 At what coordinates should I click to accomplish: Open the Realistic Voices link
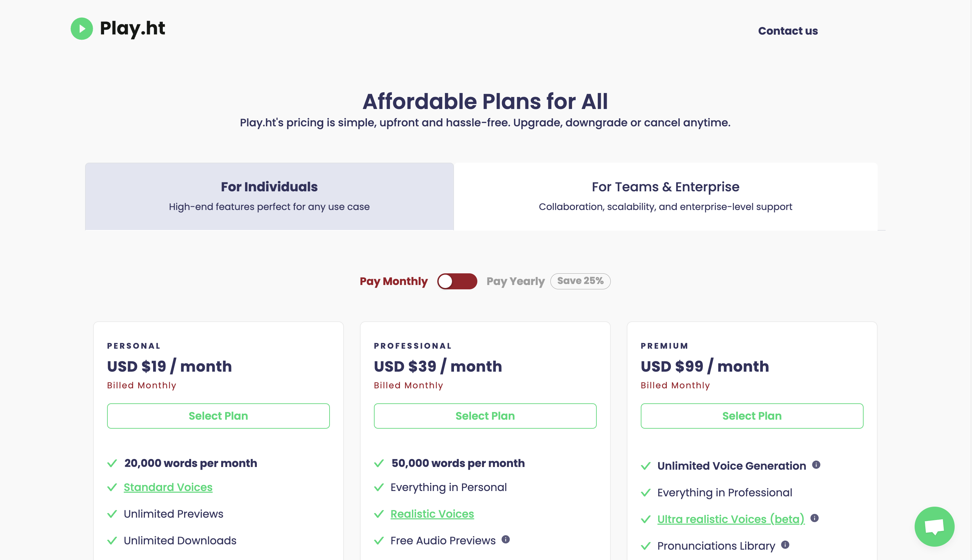[x=432, y=514]
